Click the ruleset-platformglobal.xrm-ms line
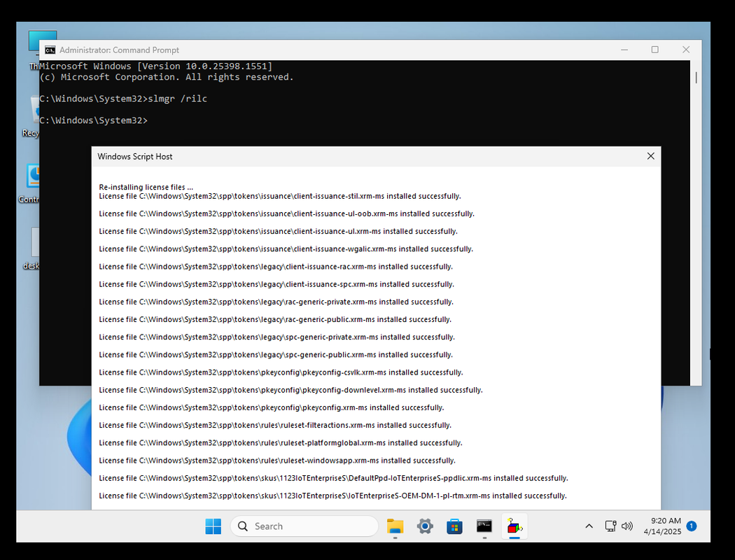 [280, 443]
